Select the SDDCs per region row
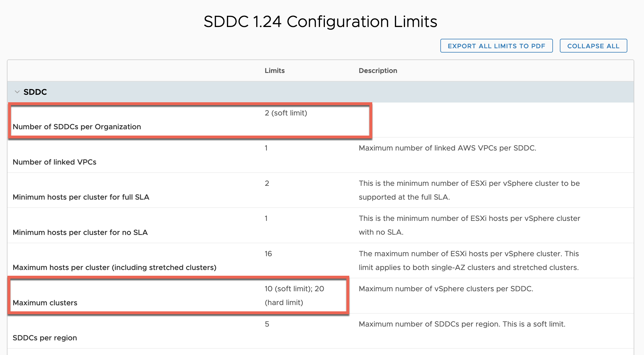 (45, 337)
